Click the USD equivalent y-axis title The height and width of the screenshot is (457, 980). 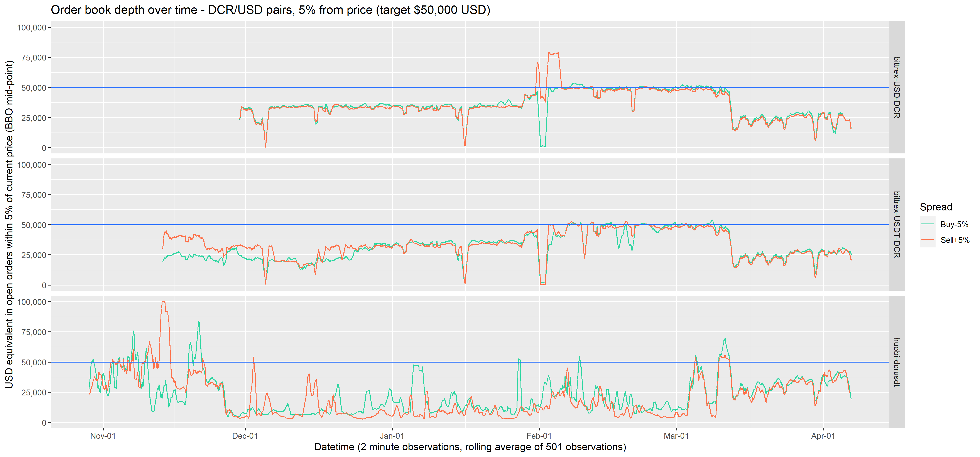tap(9, 224)
